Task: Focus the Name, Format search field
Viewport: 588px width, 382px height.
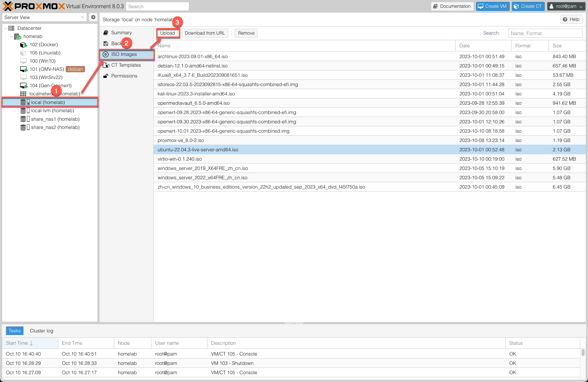Action: click(x=545, y=33)
